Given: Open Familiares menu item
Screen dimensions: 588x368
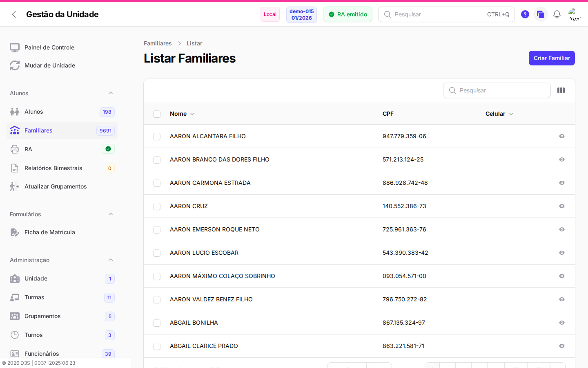Looking at the screenshot, I should coord(62,130).
